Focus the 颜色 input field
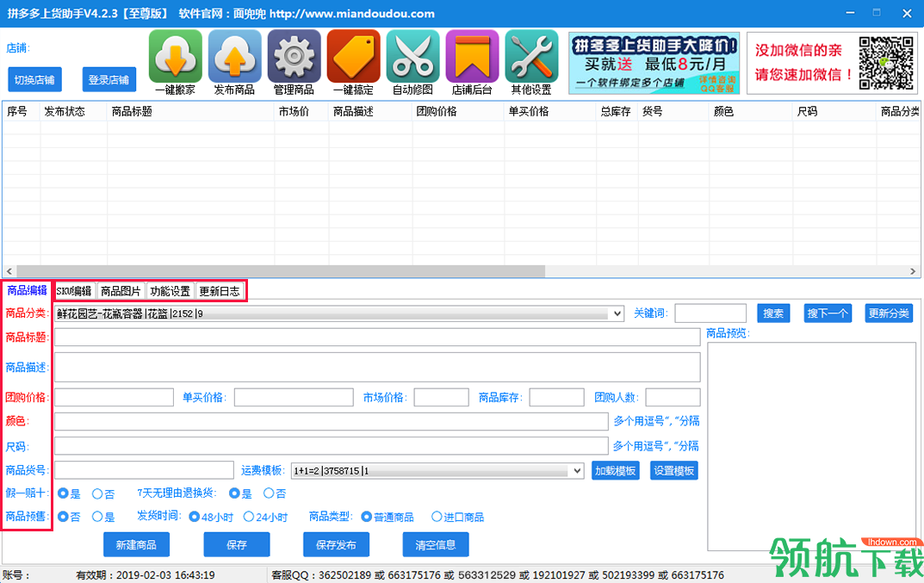Image resolution: width=924 pixels, height=583 pixels. point(332,421)
